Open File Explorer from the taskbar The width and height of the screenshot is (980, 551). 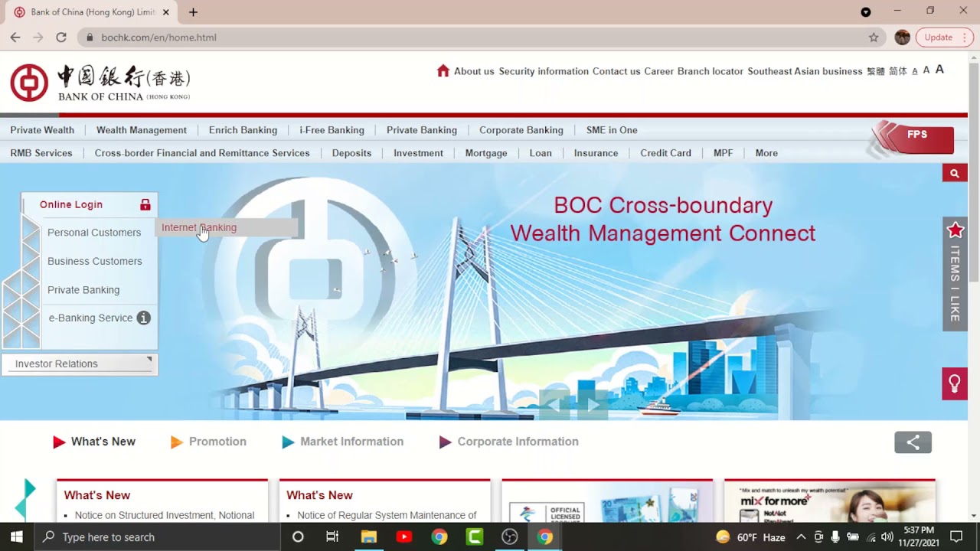[368, 537]
